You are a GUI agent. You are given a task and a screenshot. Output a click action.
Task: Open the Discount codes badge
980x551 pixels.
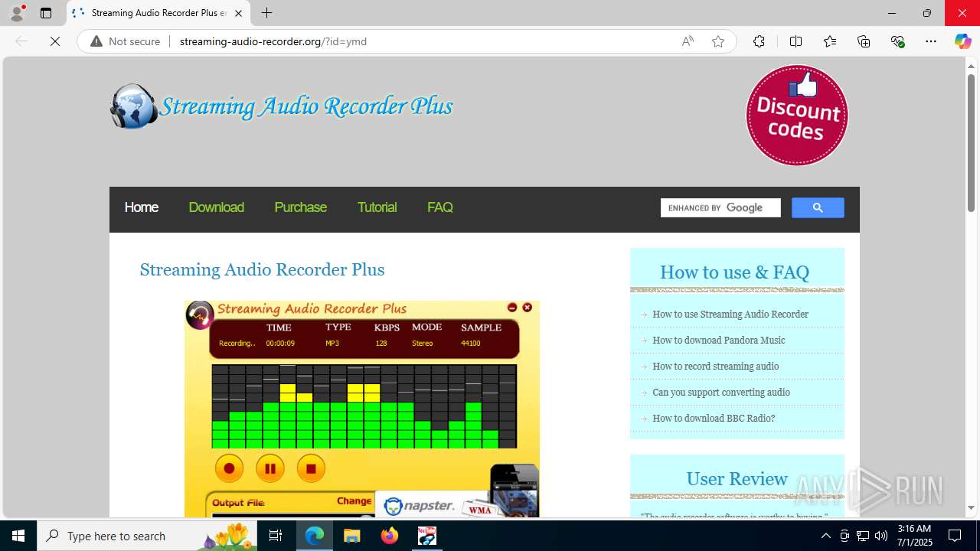[797, 115]
